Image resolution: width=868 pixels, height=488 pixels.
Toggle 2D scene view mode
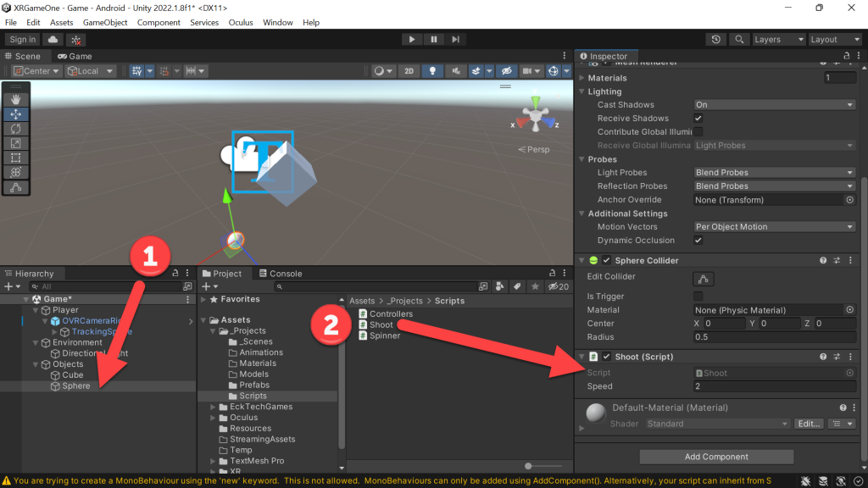tap(409, 71)
